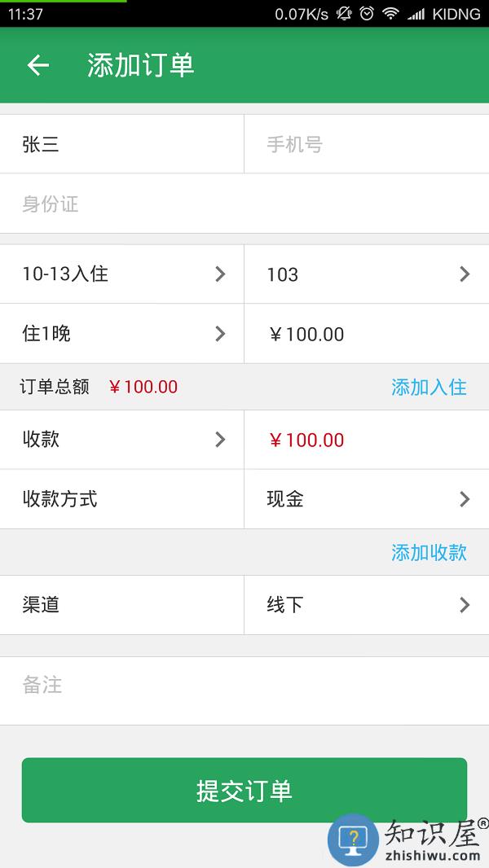Tap the Wi-Fi status bar icon
This screenshot has width=489, height=868.
coord(391,13)
